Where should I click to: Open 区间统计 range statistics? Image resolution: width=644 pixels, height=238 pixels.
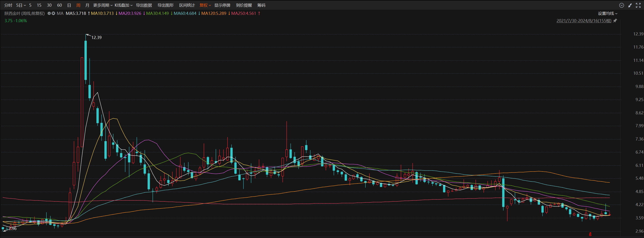click(x=187, y=5)
